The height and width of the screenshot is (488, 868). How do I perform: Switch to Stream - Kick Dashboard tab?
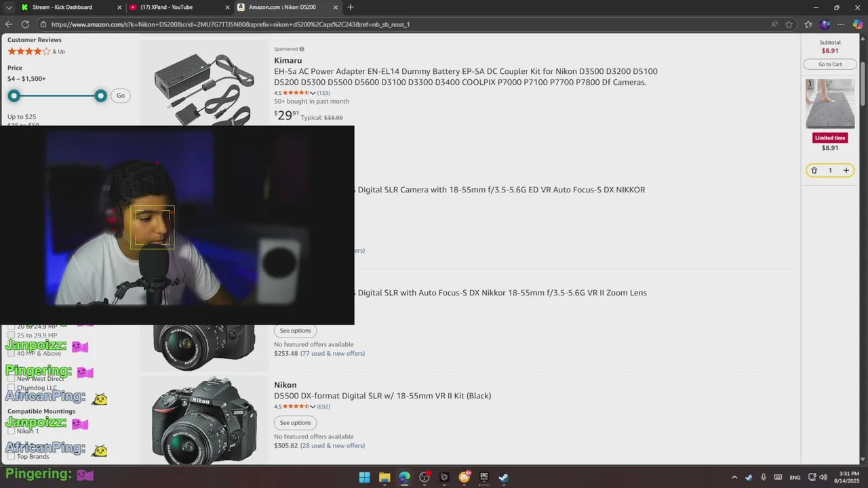coord(71,7)
